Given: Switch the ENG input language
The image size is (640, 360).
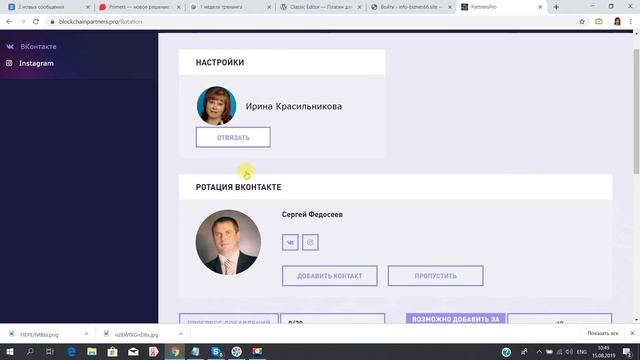Looking at the screenshot, I should coord(581,351).
